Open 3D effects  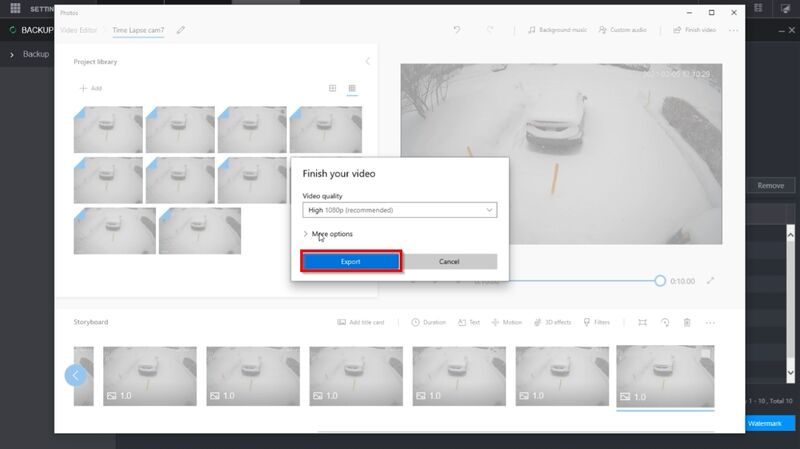553,322
